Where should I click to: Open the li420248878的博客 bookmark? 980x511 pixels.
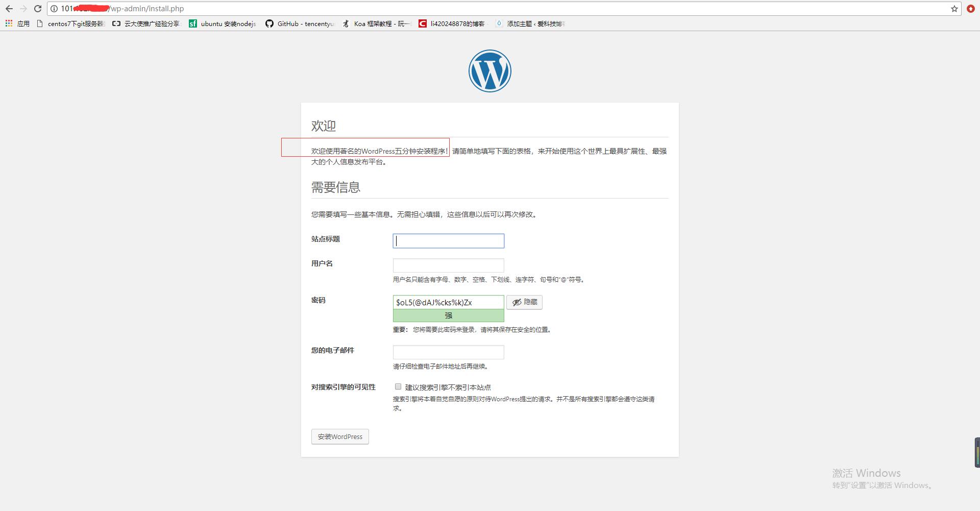[x=452, y=23]
